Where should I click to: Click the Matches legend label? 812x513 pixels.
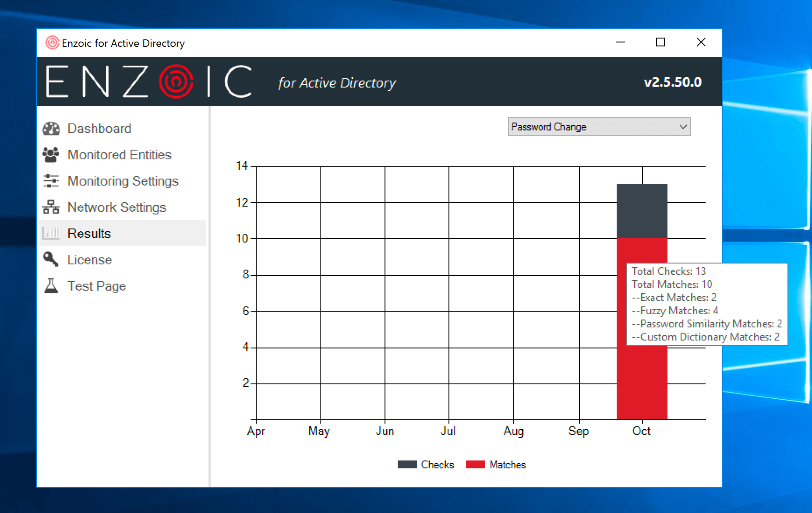coord(508,464)
